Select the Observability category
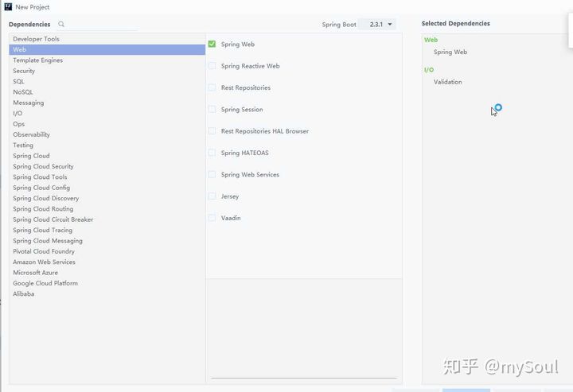The image size is (573, 392). click(x=107, y=134)
